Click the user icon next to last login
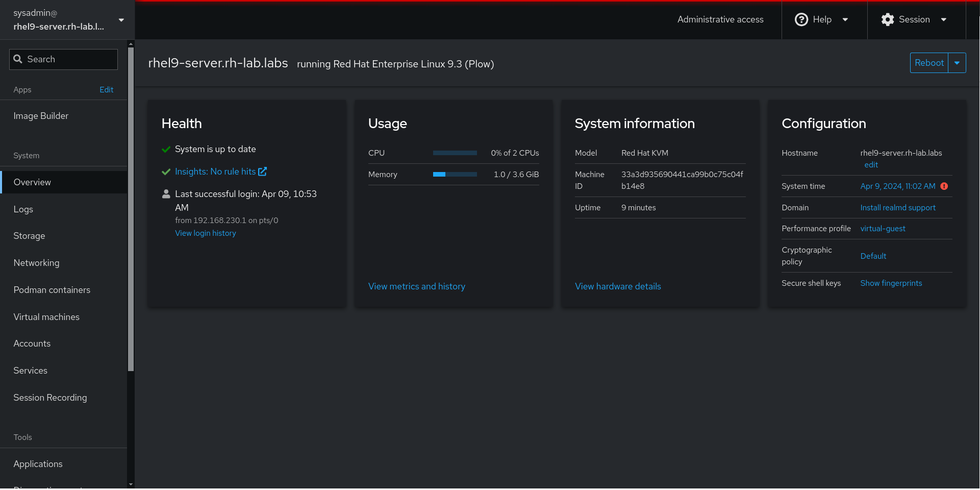This screenshot has width=980, height=490. 166,193
